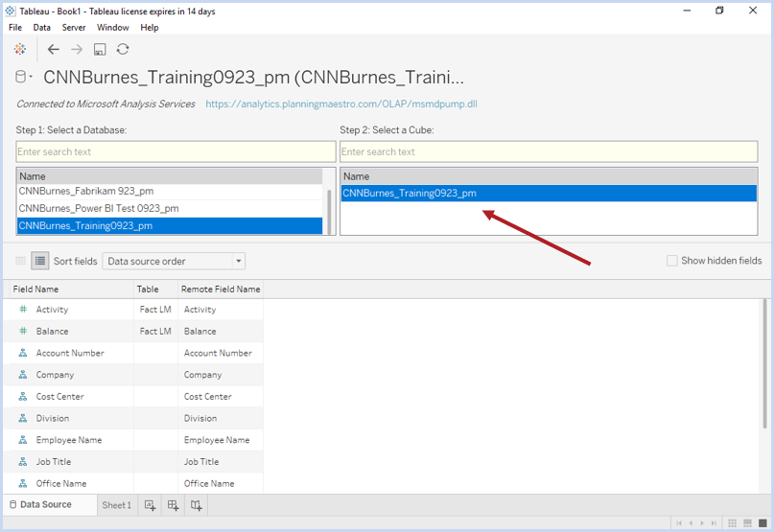Image resolution: width=774 pixels, height=532 pixels.
Task: Click Name header of database list
Action: point(170,176)
